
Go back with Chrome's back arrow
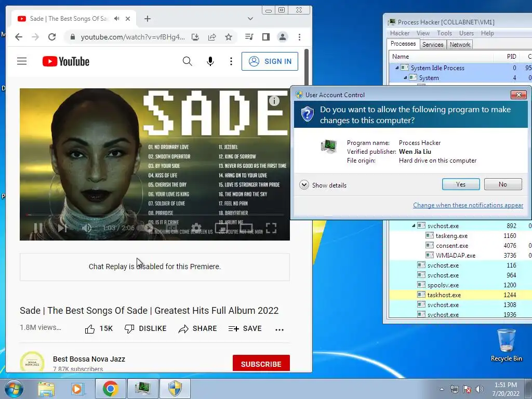coord(19,37)
